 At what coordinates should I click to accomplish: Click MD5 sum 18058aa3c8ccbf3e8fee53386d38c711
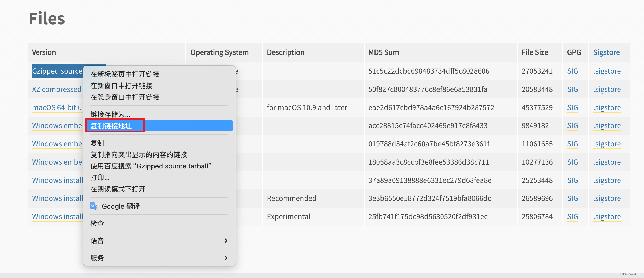[429, 162]
